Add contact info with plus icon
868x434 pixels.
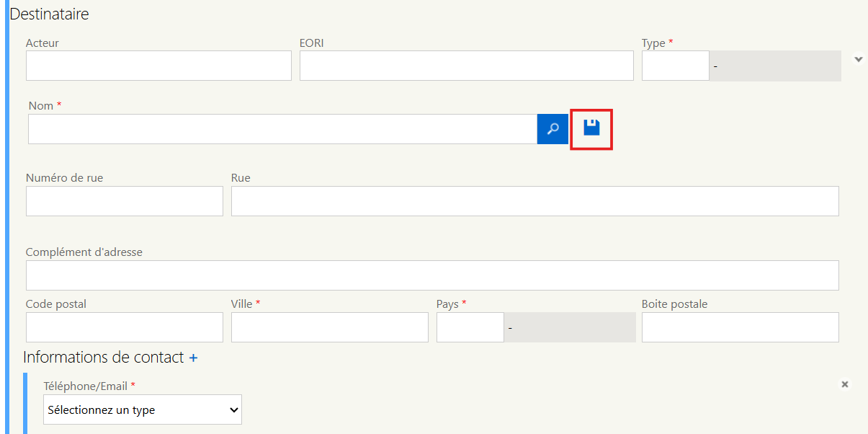pos(193,358)
